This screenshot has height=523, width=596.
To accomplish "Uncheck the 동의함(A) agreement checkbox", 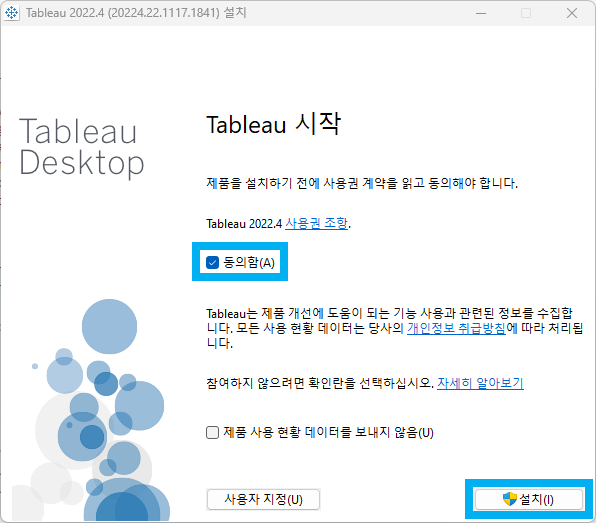I will click(x=212, y=262).
